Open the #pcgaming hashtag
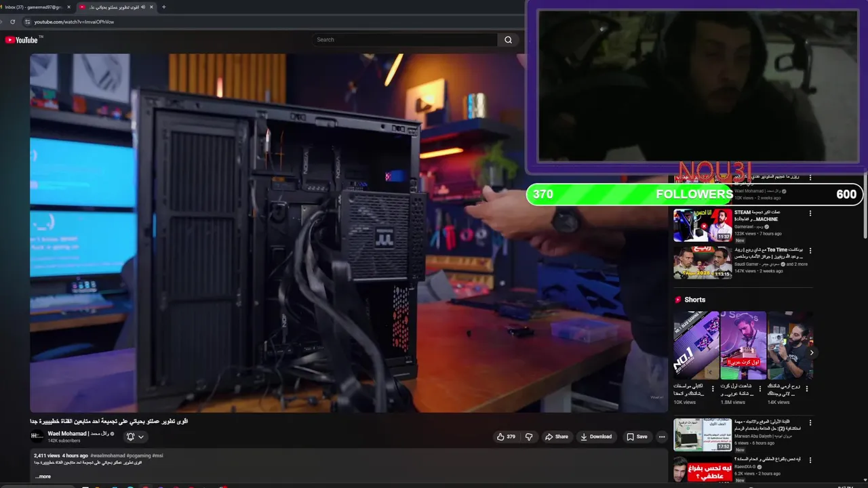 [138, 455]
